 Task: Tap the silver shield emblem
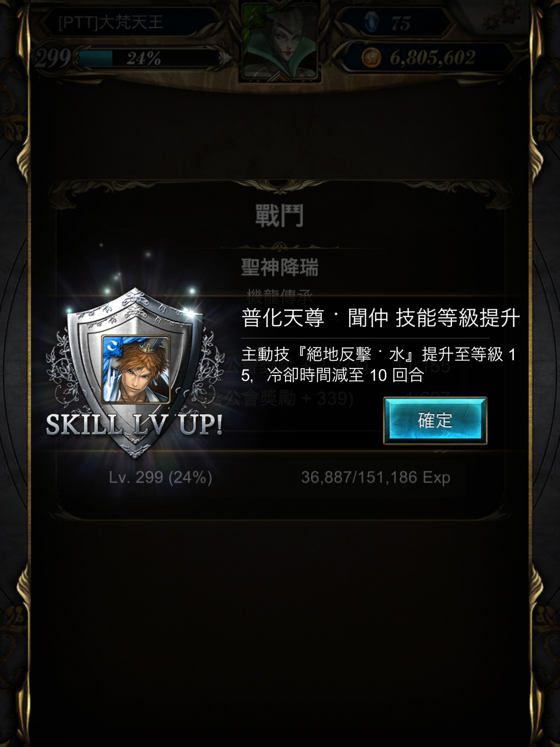(x=136, y=372)
